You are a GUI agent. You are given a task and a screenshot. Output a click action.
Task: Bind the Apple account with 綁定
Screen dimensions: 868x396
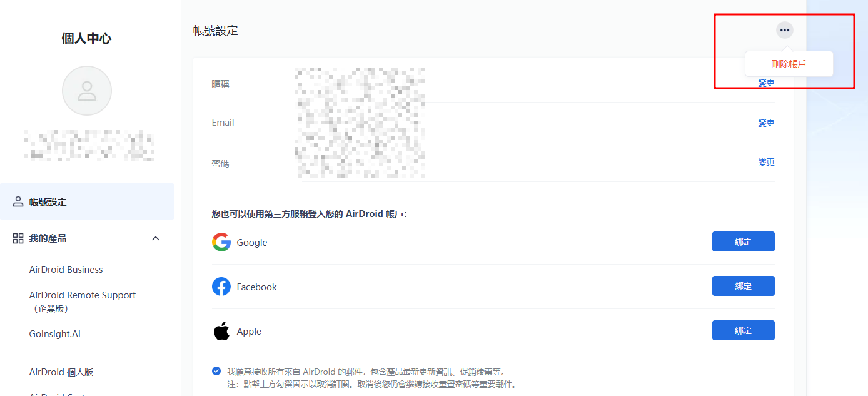pos(743,330)
